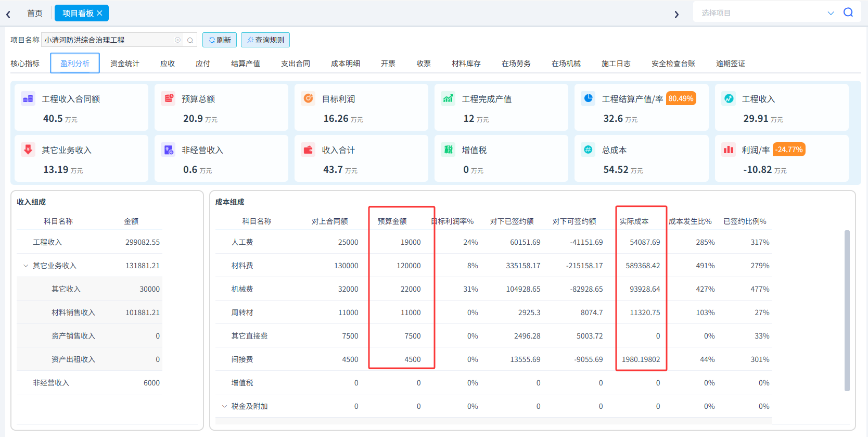Open the 逾期签证 tab
Image resolution: width=868 pixels, height=437 pixels.
[731, 64]
